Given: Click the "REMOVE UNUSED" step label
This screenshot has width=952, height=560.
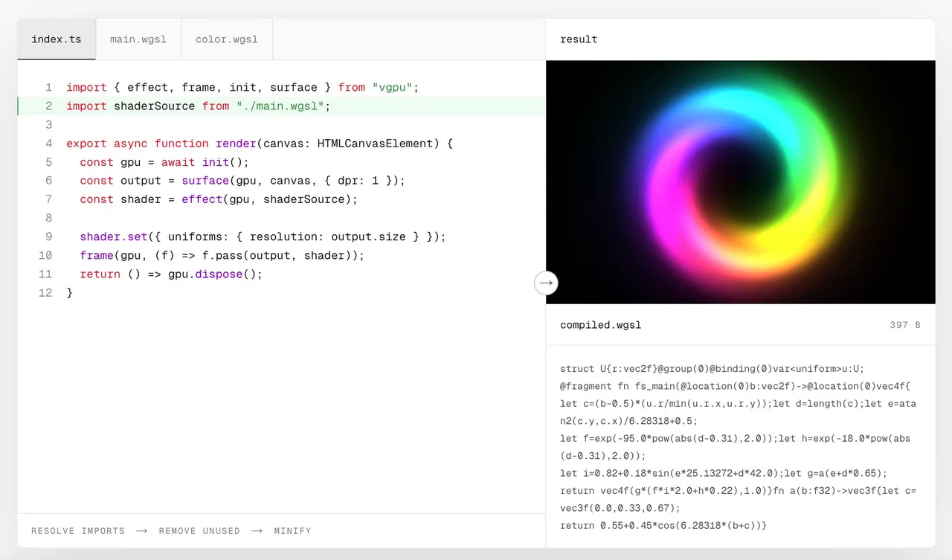Looking at the screenshot, I should pos(199,531).
